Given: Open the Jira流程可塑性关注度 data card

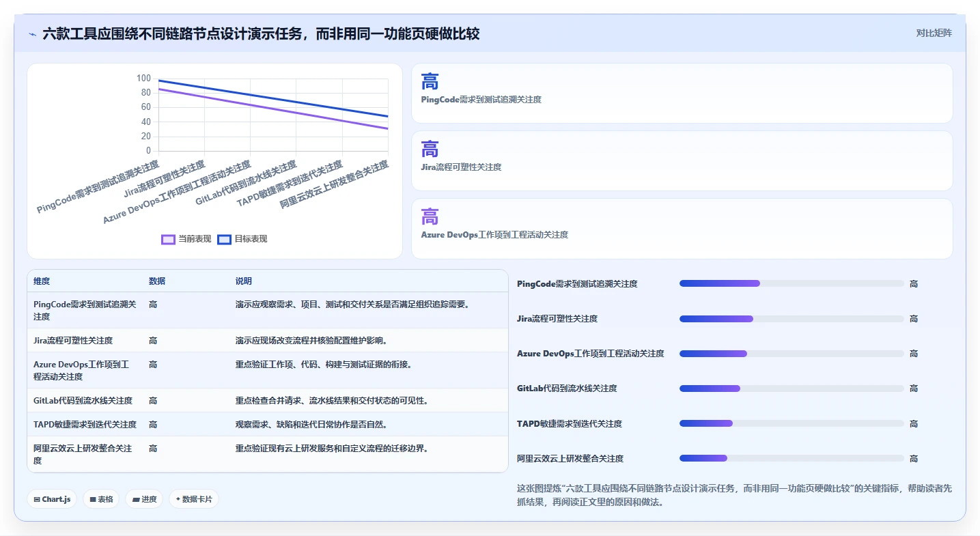Looking at the screenshot, I should click(x=682, y=161).
